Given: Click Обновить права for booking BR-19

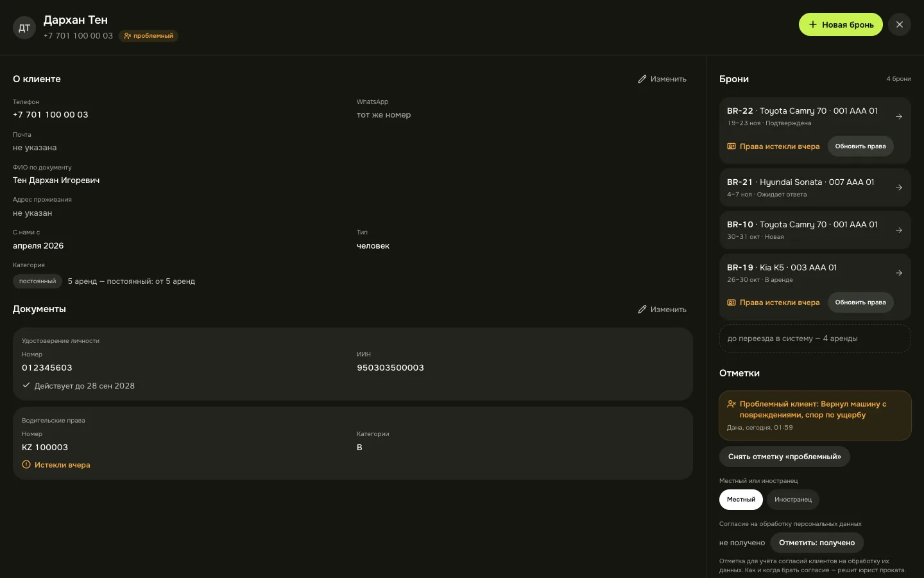Looking at the screenshot, I should [x=860, y=302].
